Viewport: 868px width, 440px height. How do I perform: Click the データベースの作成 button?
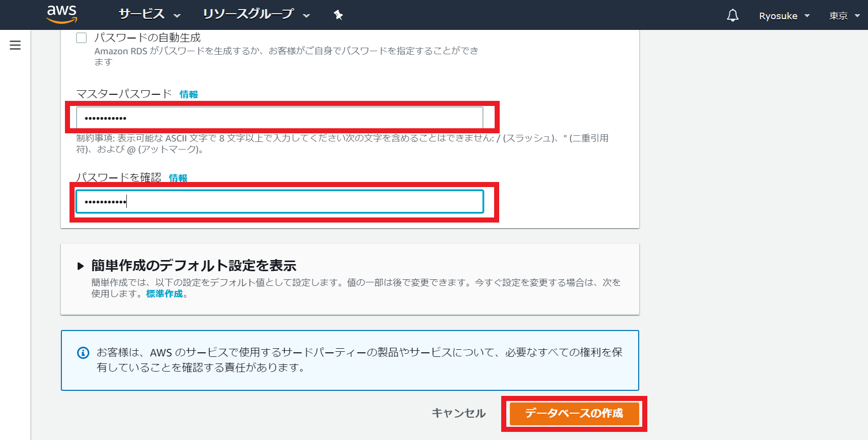(x=574, y=413)
